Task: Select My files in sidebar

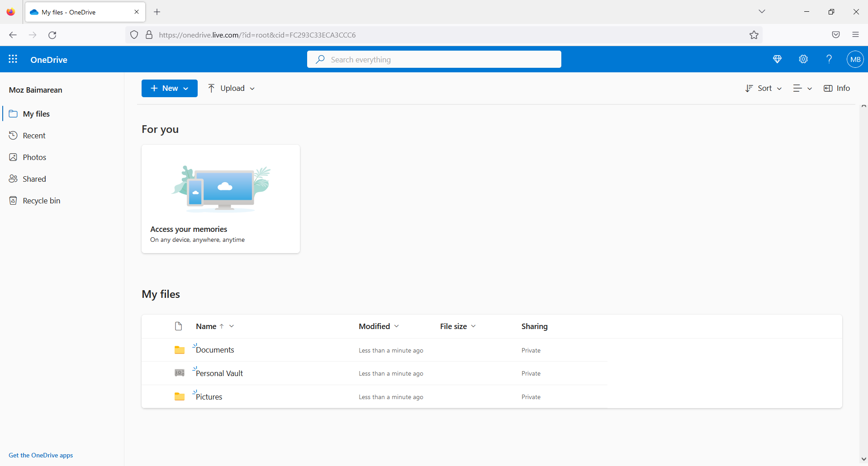Action: 62,113
